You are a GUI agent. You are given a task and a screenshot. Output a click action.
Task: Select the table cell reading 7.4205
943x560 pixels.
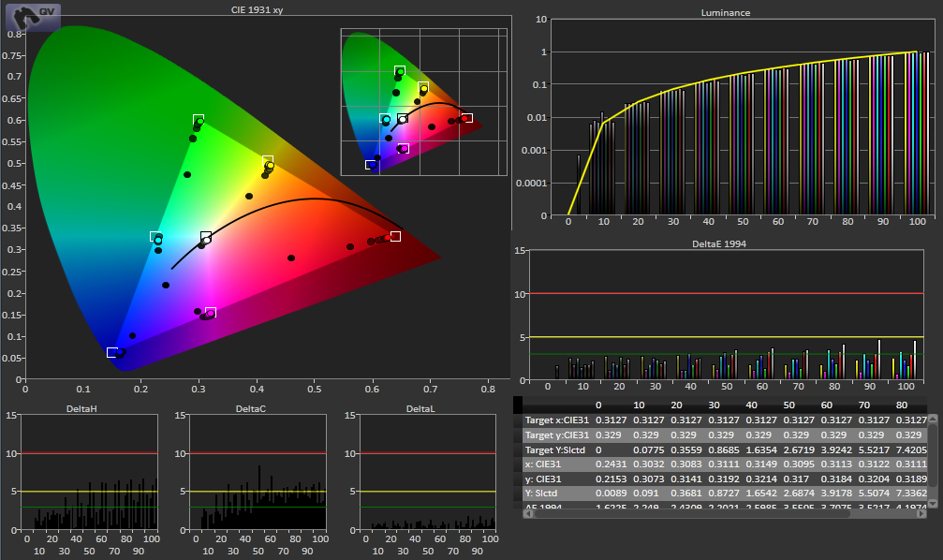pos(912,449)
